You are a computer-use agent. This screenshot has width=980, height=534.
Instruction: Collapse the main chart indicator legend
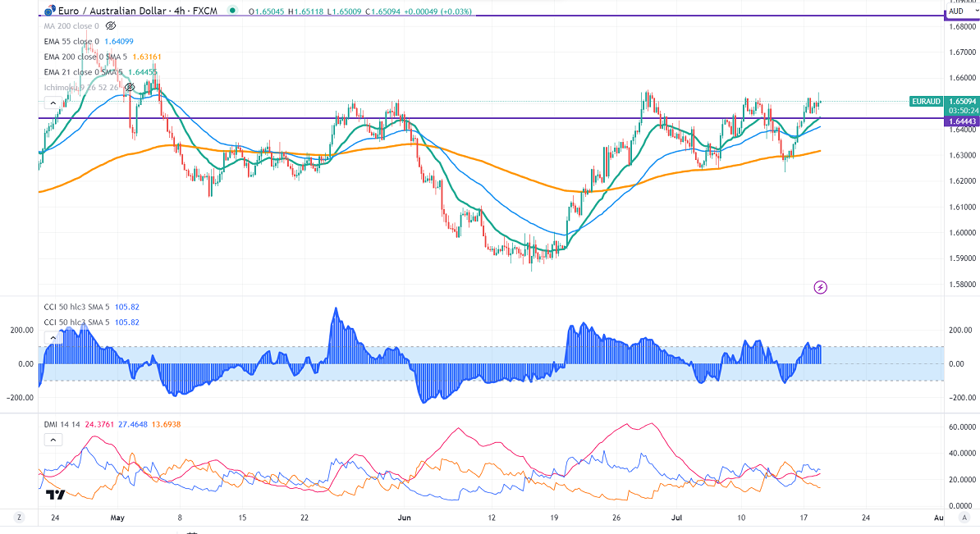point(53,103)
